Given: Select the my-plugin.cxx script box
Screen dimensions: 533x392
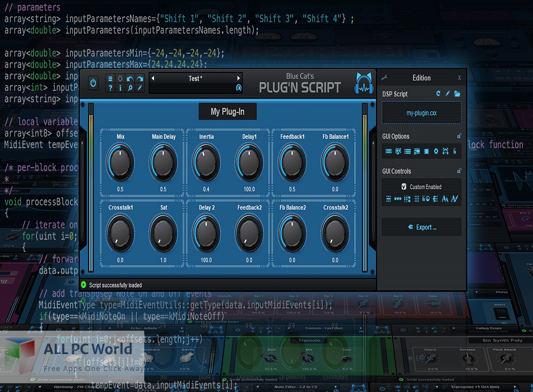Looking at the screenshot, I should click(421, 113).
